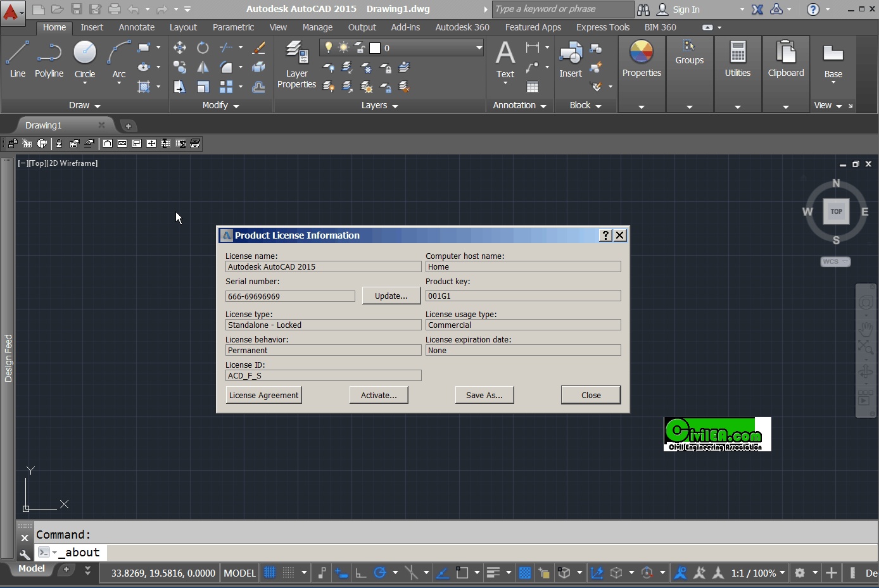
Task: Click the Serial number field
Action: 290,296
